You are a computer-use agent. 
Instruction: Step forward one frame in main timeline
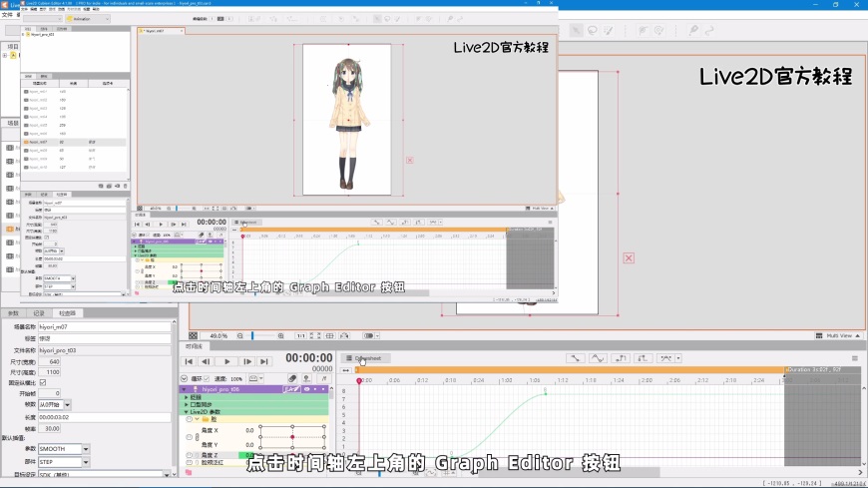click(x=247, y=361)
